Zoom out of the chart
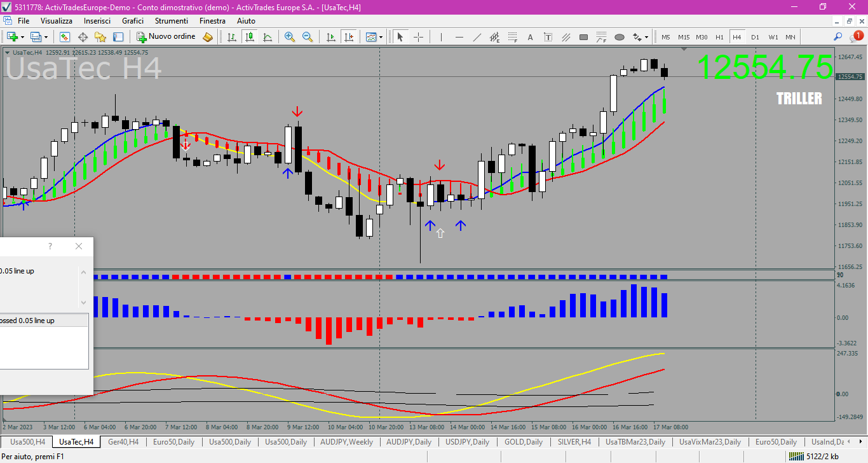The height and width of the screenshot is (463, 868). pos(308,37)
